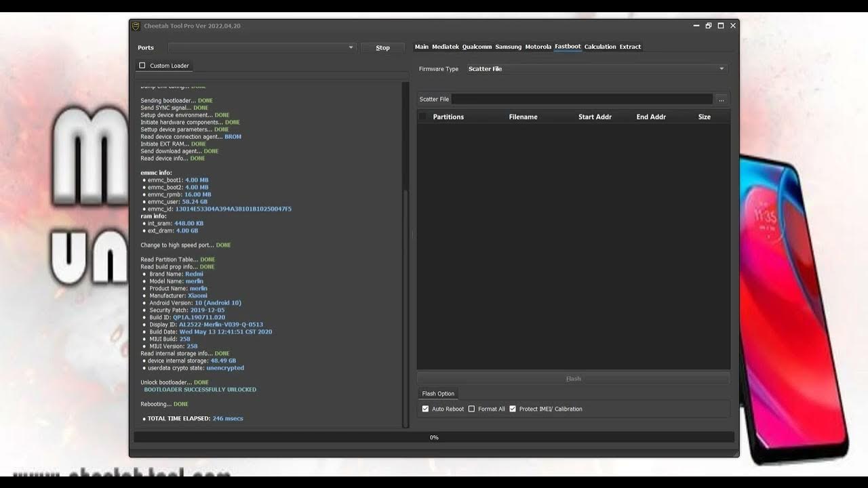Open the Samsung tab
Image resolution: width=868 pixels, height=488 pixels.
click(509, 47)
